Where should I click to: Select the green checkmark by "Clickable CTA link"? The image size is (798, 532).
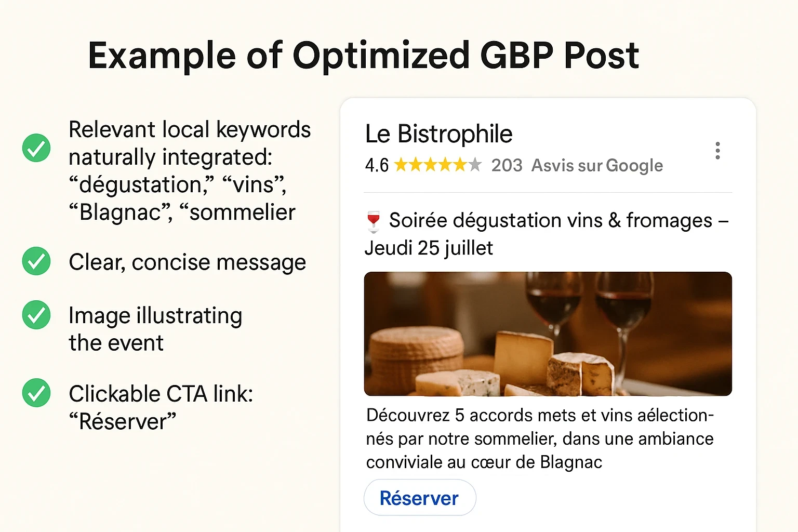(x=36, y=393)
